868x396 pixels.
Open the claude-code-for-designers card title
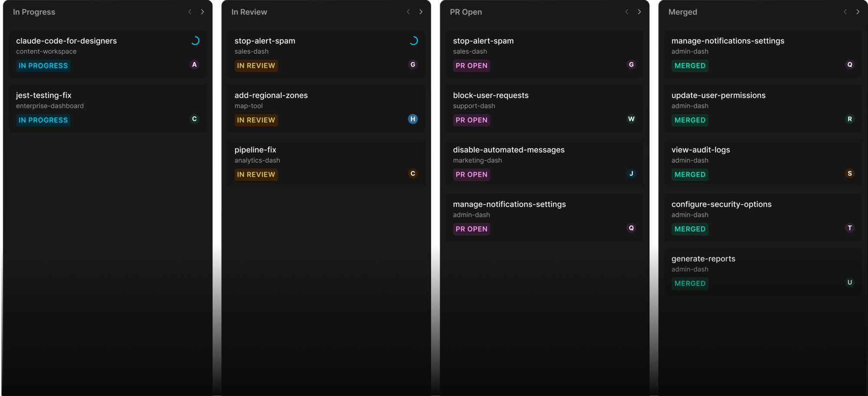click(66, 41)
